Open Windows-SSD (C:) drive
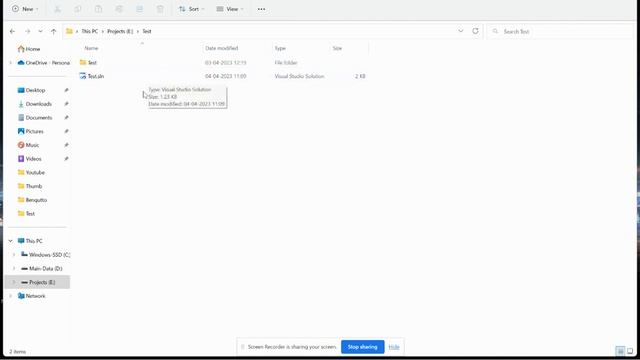The image size is (640, 360). 45,255
